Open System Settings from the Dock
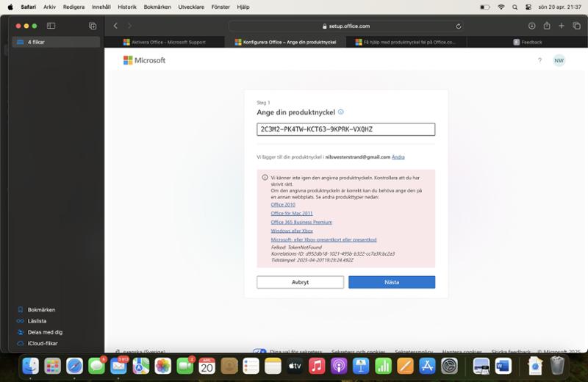 click(449, 366)
